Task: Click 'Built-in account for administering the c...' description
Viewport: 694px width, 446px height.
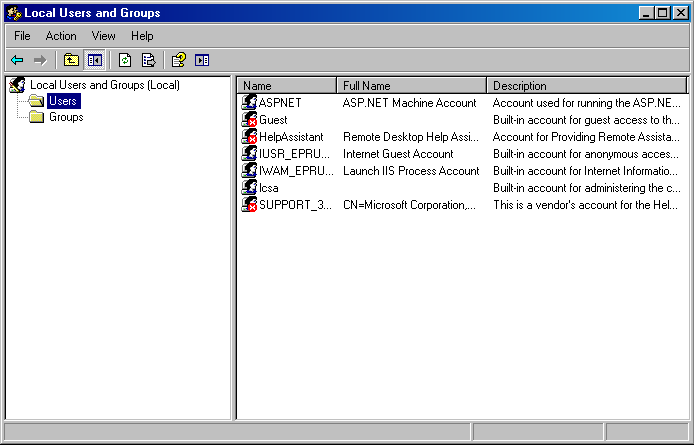Action: click(x=586, y=188)
